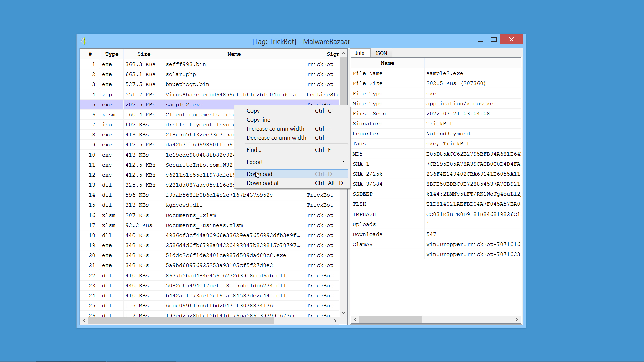Click down arrow of file list vertical scrollbar
The height and width of the screenshot is (362, 644).
[x=343, y=313]
